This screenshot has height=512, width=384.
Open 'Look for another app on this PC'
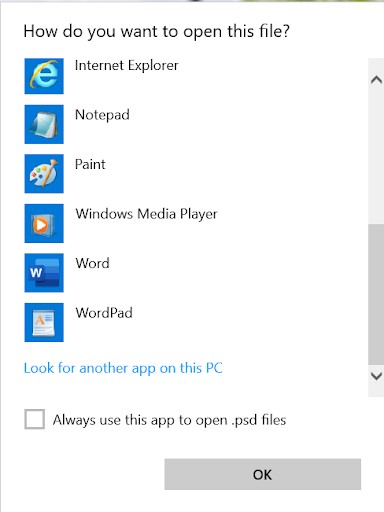pyautogui.click(x=123, y=369)
